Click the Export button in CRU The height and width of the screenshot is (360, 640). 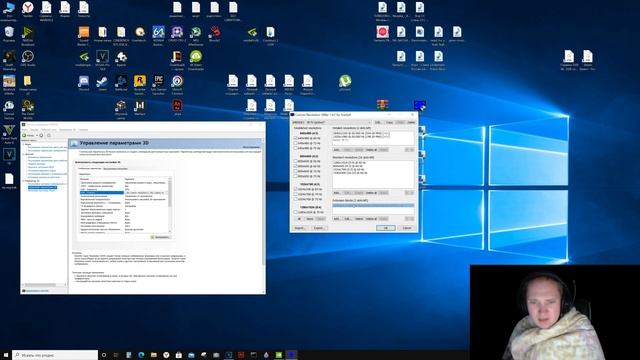point(319,228)
